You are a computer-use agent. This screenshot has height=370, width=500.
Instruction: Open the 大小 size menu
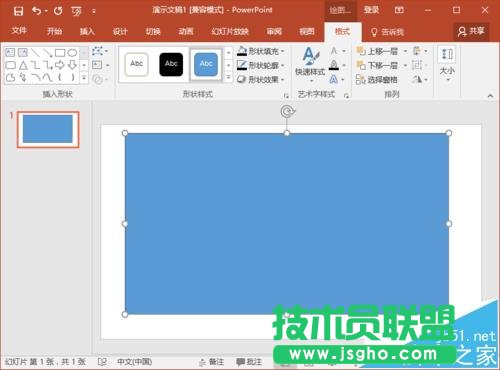tap(447, 65)
